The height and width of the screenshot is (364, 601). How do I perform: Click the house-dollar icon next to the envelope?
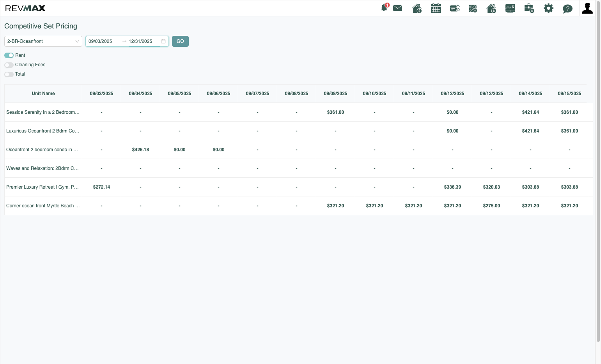point(417,8)
